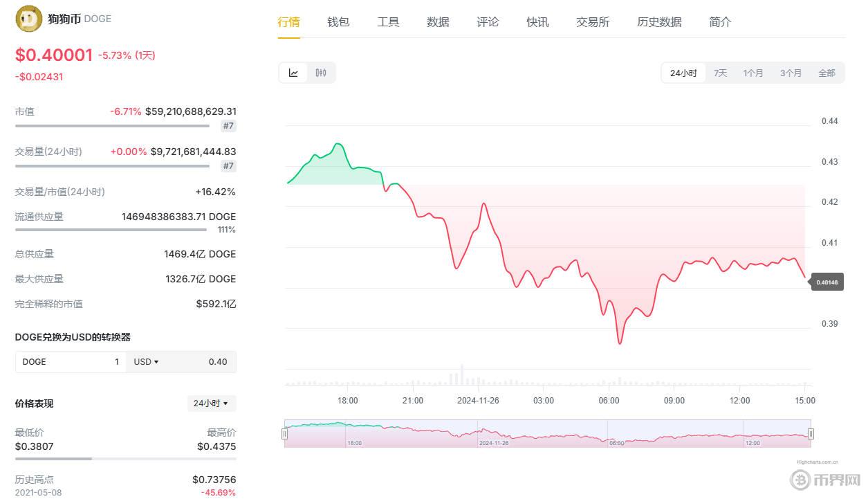Click the chart navigator range slider

[x=546, y=433]
